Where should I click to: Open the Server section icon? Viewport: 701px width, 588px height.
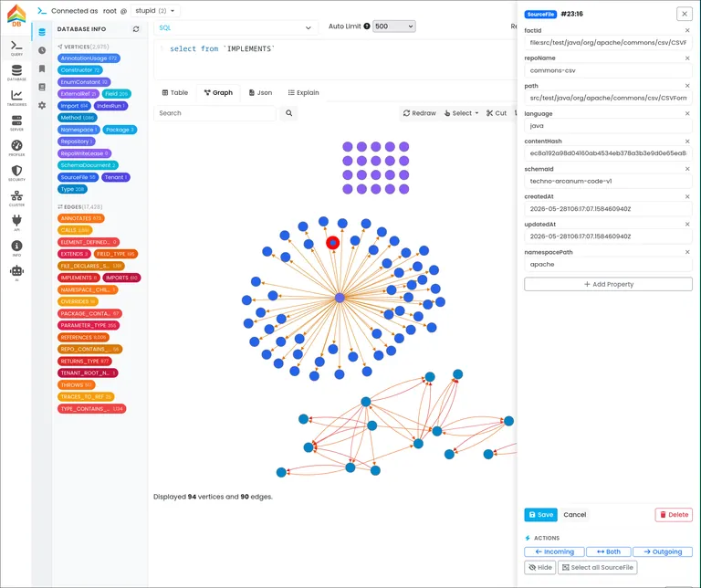coord(16,123)
